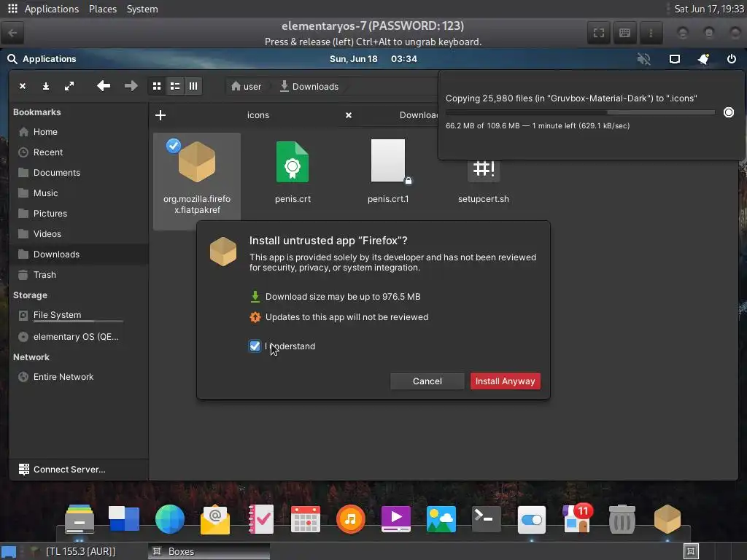Check the "I understand" checkbox
Screen dimensions: 747x560
pyautogui.click(x=255, y=346)
